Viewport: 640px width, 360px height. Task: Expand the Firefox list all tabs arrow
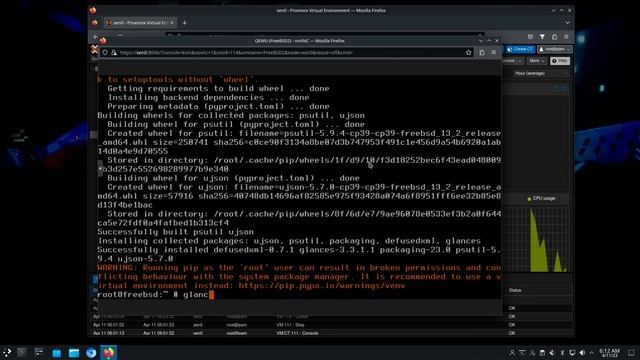point(567,23)
